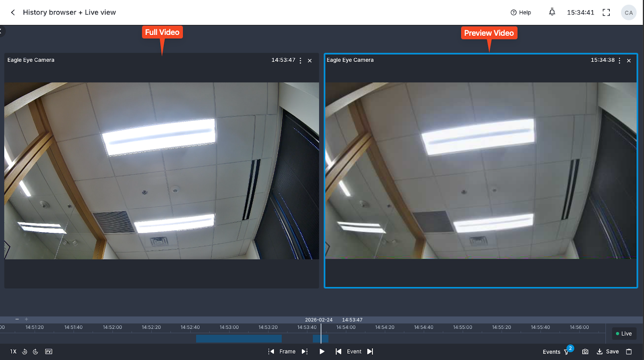
Task: Open the 1X playback speed selector
Action: [13, 352]
